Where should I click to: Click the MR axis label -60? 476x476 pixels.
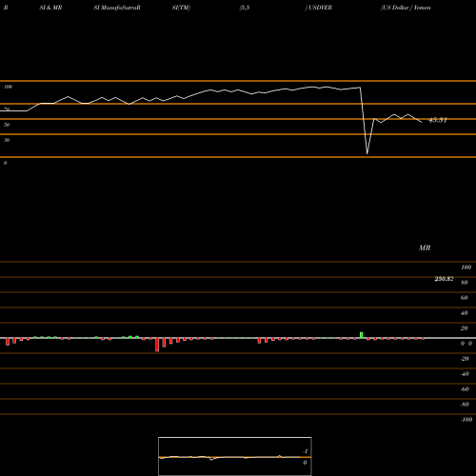click(465, 389)
